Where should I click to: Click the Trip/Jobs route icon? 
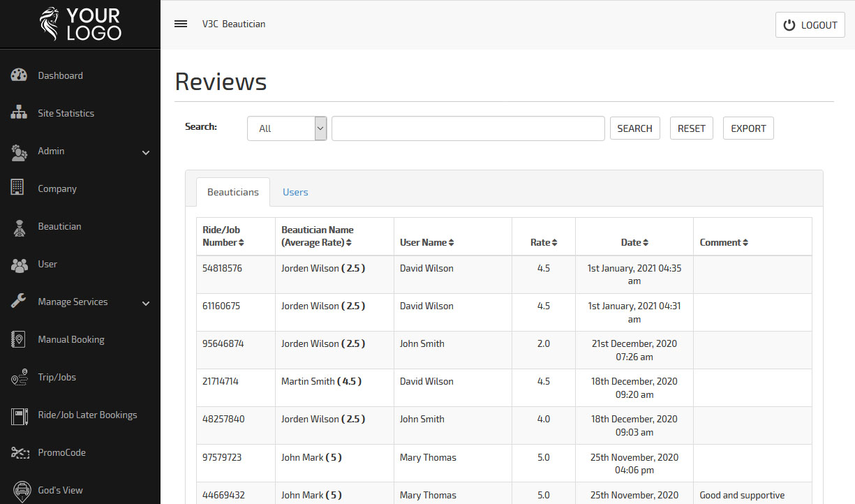coord(19,377)
